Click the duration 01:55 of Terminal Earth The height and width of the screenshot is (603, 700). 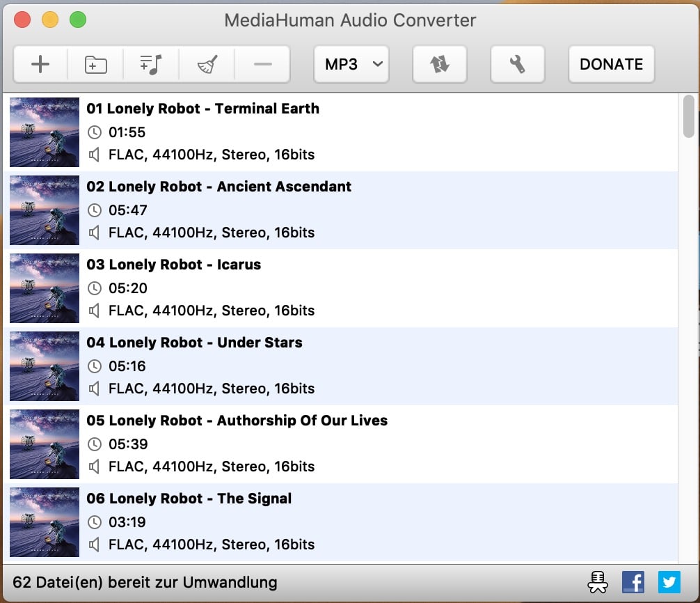coord(127,132)
